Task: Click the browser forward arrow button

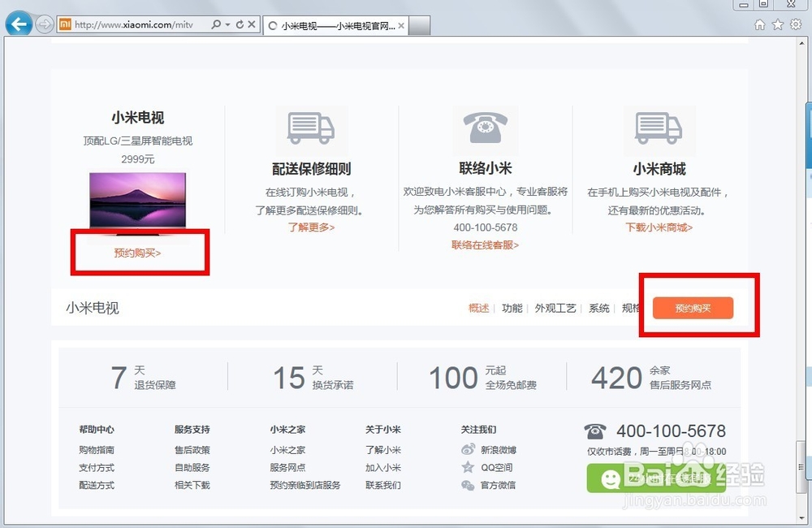Action: point(45,24)
